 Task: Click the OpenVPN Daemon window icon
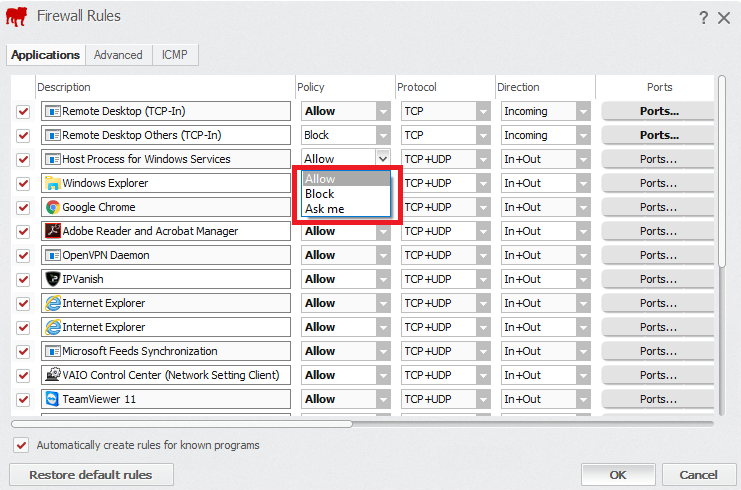point(52,256)
